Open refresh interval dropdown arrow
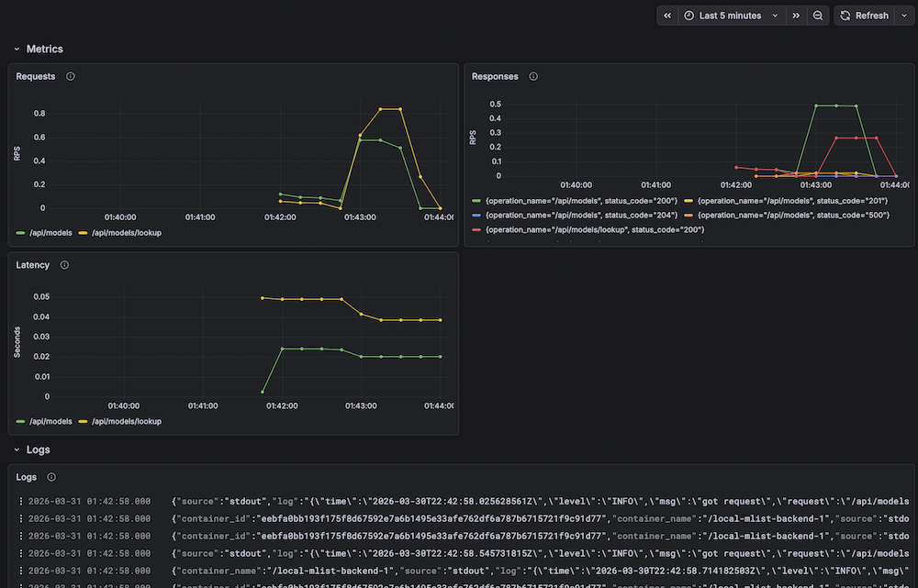Screen dimensions: 918x588 coord(904,16)
